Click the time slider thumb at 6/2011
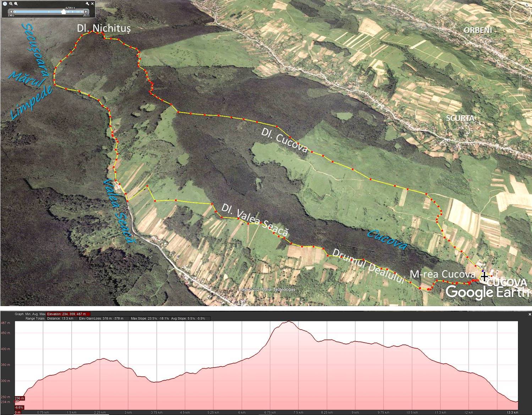This screenshot has height=415, width=532. click(64, 12)
